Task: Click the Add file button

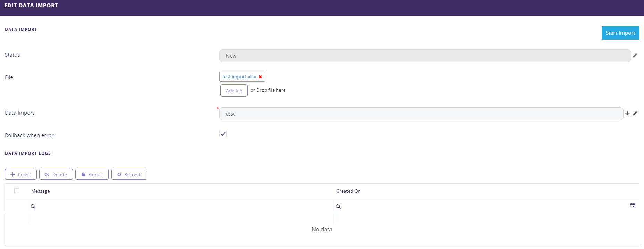Action: point(234,91)
